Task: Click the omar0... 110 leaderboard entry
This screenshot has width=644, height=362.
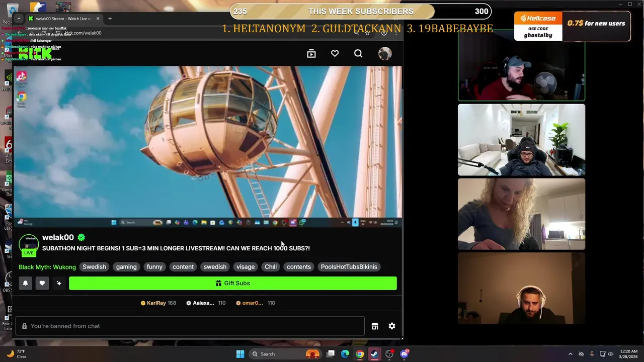Action: click(255, 303)
